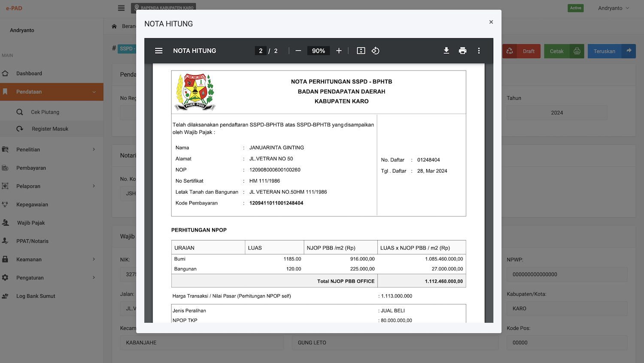Viewport: 644px width, 363px height.
Task: Zoom in on the PDF document
Action: 339,51
